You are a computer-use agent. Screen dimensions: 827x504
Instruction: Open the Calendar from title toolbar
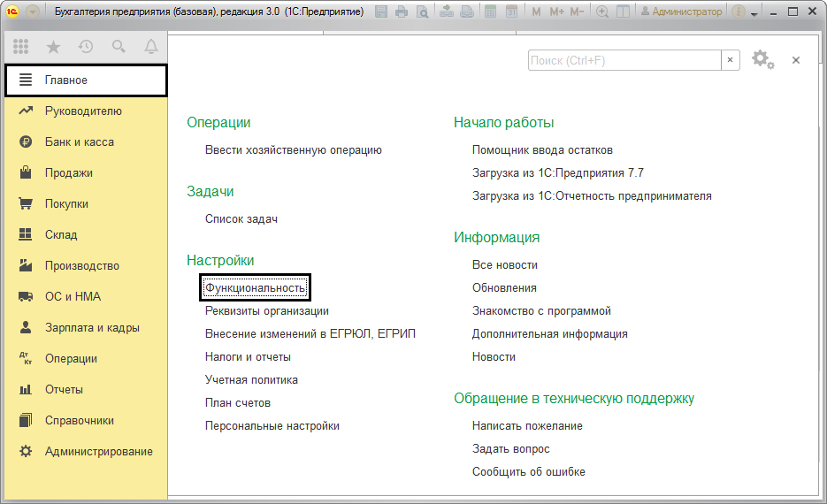click(x=511, y=11)
